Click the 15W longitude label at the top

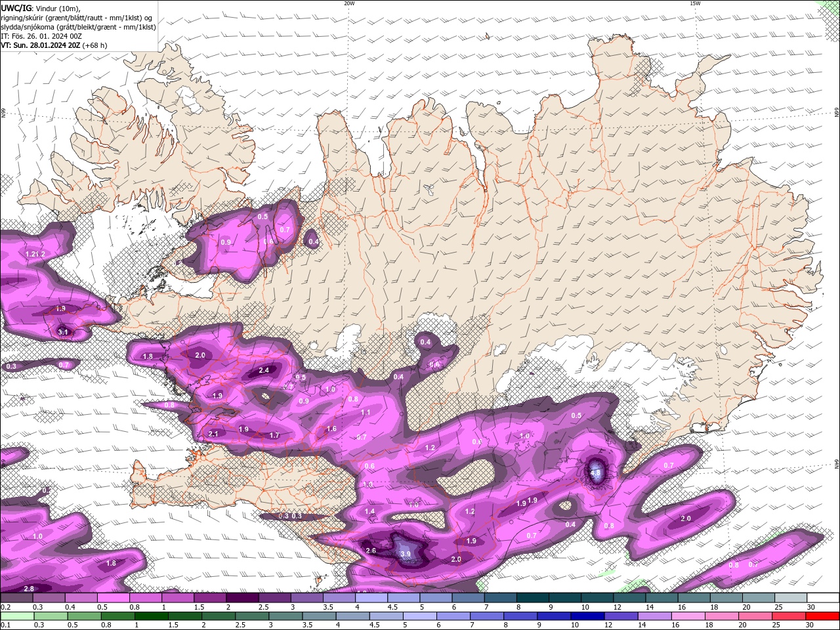tap(695, 3)
